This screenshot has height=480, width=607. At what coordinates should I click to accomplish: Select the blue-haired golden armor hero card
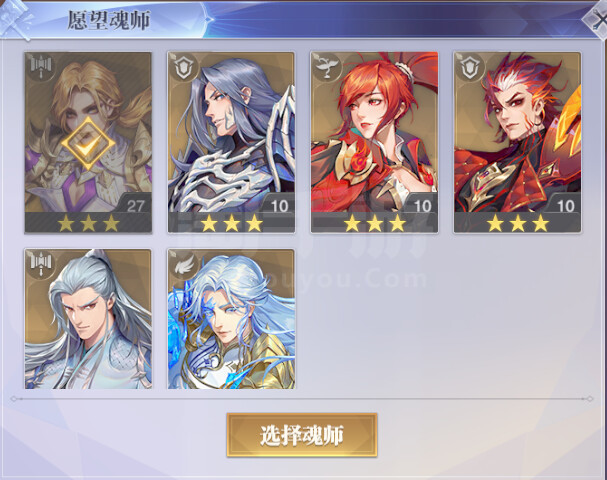[231, 319]
